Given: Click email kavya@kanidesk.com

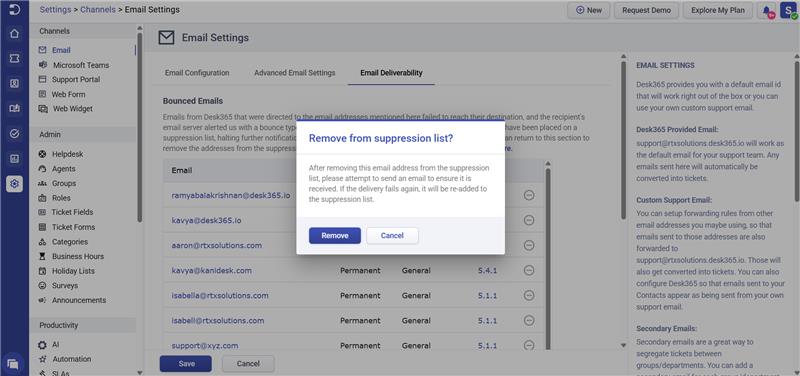Looking at the screenshot, I should (x=212, y=270).
